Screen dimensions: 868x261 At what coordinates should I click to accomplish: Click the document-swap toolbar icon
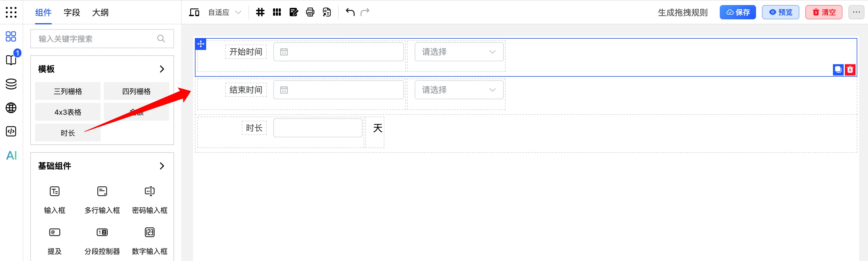click(x=326, y=12)
